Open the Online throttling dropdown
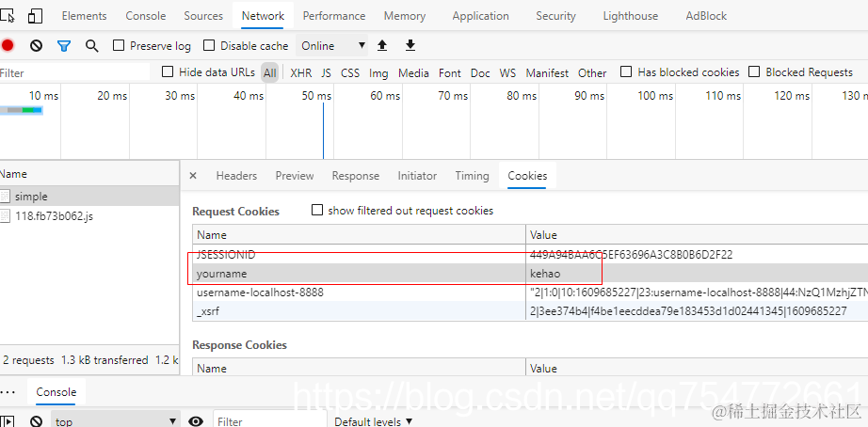Image resolution: width=868 pixels, height=427 pixels. point(332,45)
